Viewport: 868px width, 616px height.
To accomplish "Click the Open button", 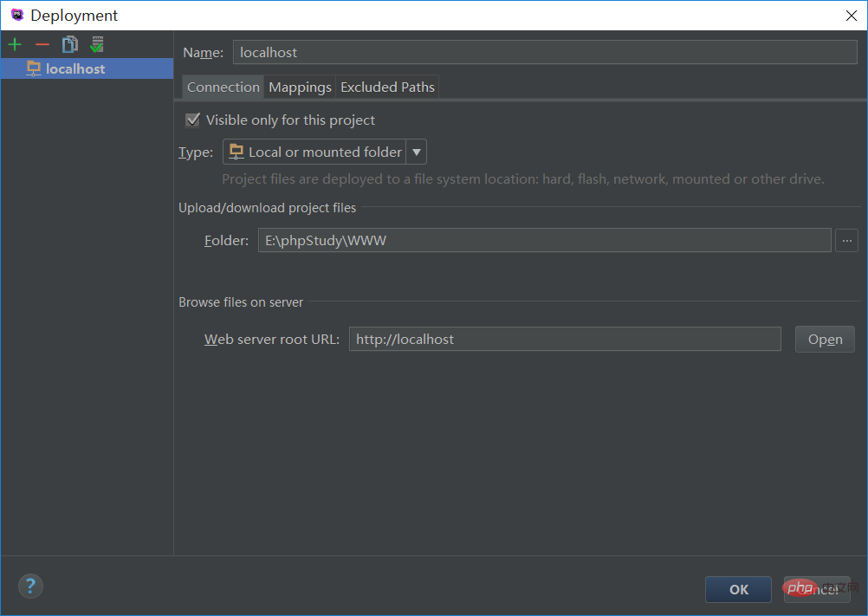I will [x=825, y=340].
